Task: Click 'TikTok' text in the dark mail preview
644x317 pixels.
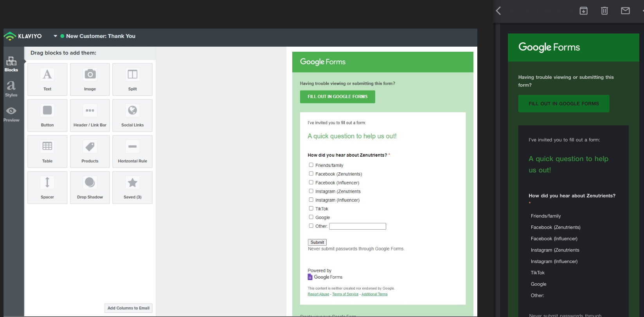Action: pyautogui.click(x=538, y=273)
